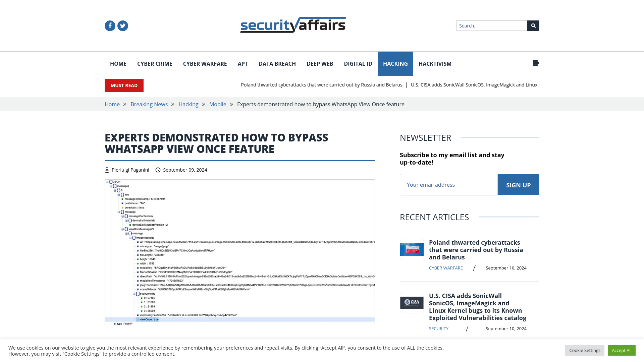Click the Facebook social media icon
The image size is (644, 362).
(110, 25)
